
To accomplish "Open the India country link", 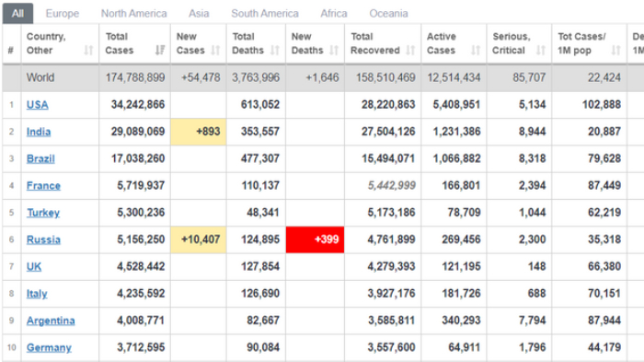I will pos(39,132).
